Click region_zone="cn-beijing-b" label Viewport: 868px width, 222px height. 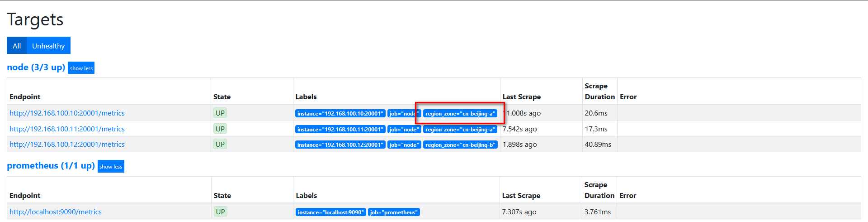pyautogui.click(x=460, y=145)
